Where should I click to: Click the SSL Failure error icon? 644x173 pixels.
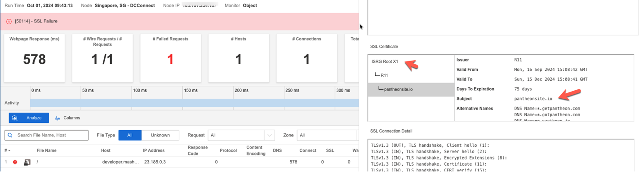click(9, 21)
